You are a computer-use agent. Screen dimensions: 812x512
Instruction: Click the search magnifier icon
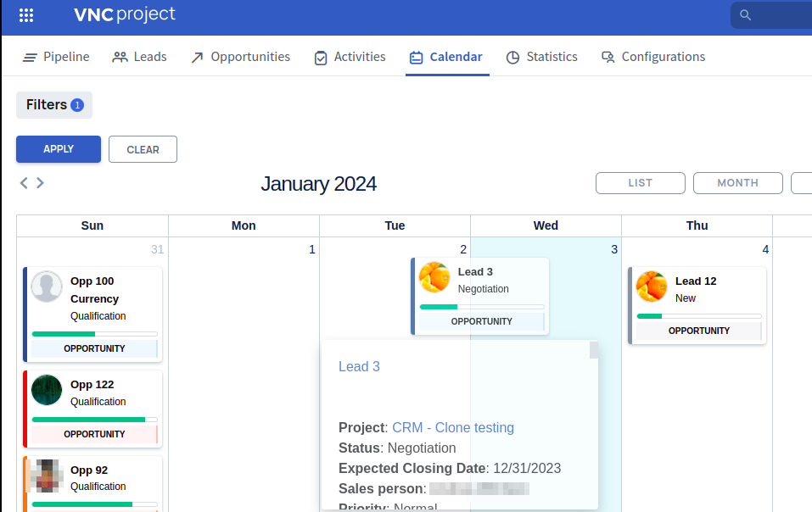point(746,15)
